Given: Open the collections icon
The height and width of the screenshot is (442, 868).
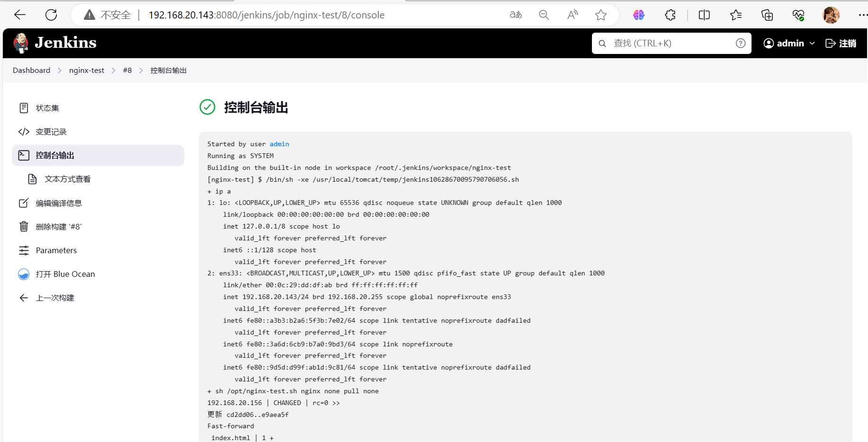Looking at the screenshot, I should click(x=767, y=15).
